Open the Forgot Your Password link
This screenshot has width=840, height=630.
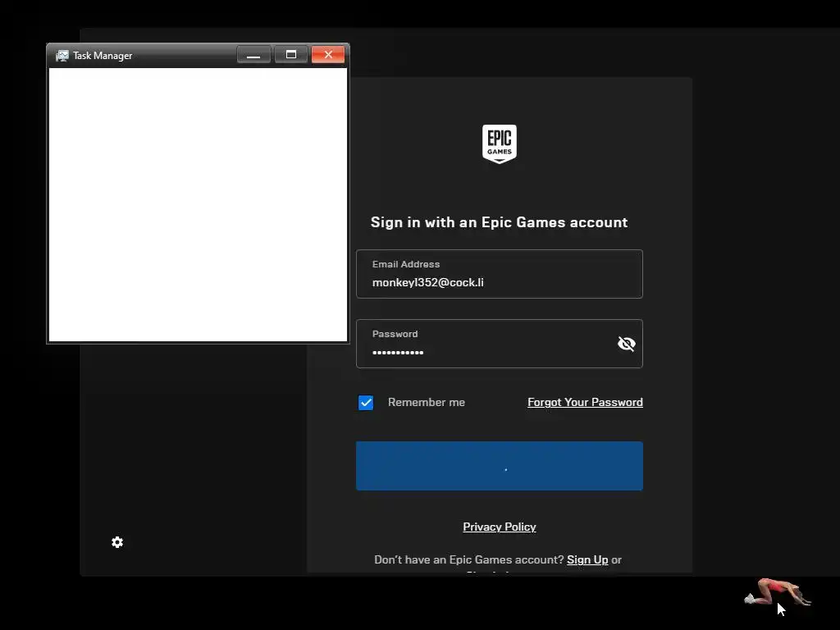pos(585,402)
